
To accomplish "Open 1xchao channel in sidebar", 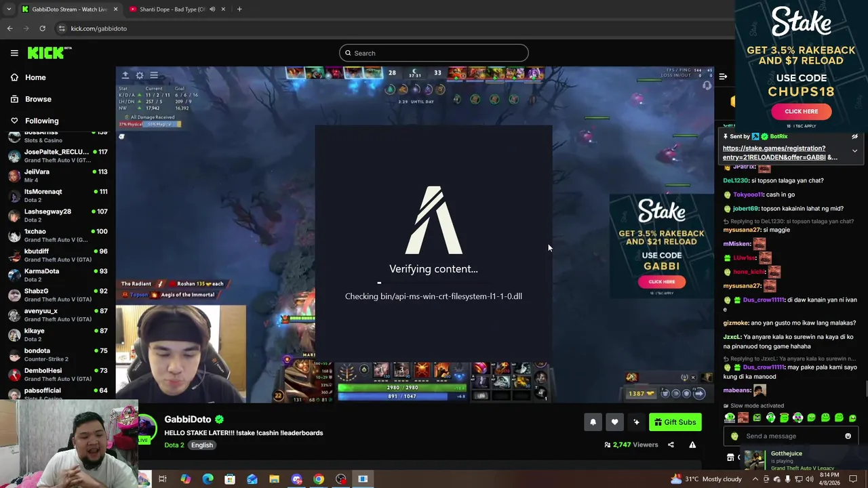I will point(58,235).
